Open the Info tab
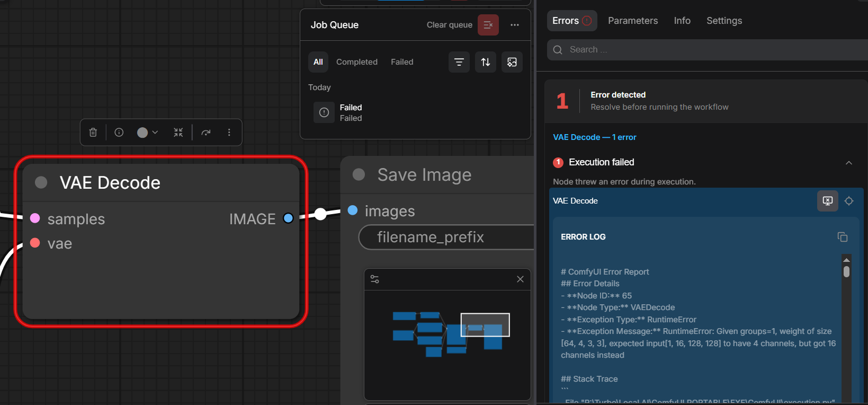This screenshot has height=405, width=868. point(682,21)
